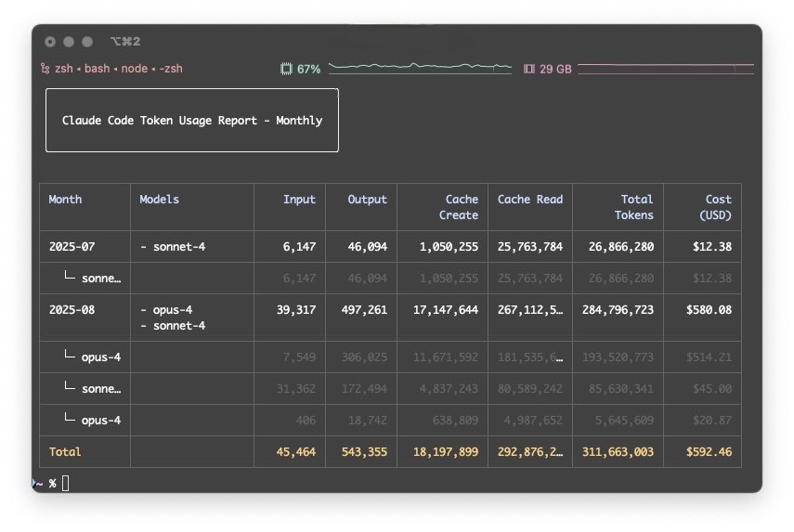Click the Total row label
The height and width of the screenshot is (532, 794).
pos(65,451)
